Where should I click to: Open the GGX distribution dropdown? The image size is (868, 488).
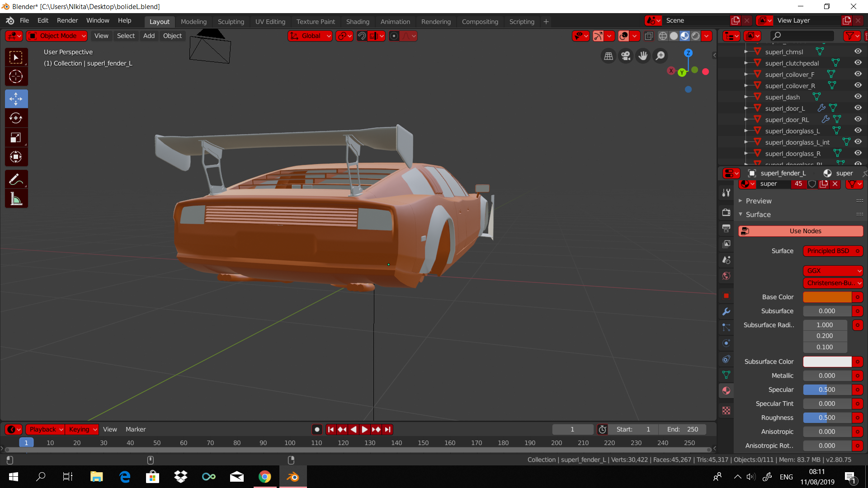coord(833,271)
